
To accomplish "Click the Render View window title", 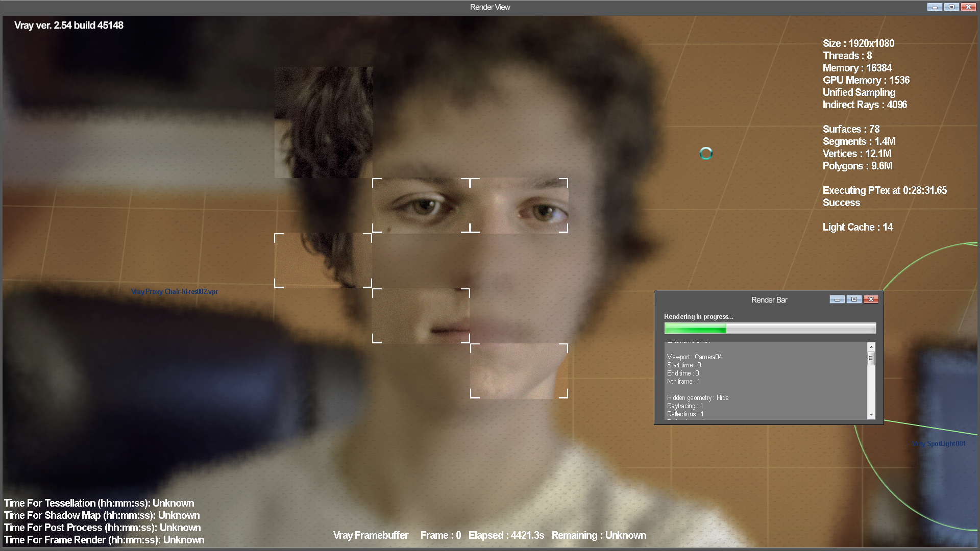I will click(490, 7).
